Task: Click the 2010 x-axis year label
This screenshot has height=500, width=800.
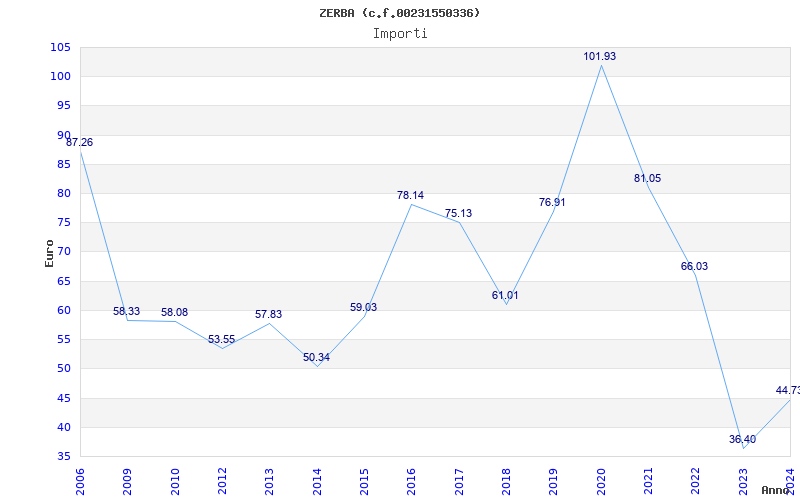Action: [x=174, y=481]
